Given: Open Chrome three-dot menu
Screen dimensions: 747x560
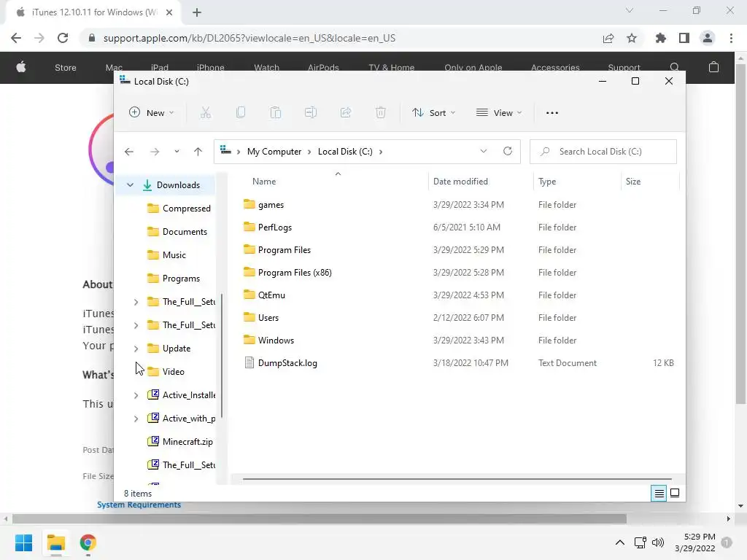Looking at the screenshot, I should (x=731, y=38).
